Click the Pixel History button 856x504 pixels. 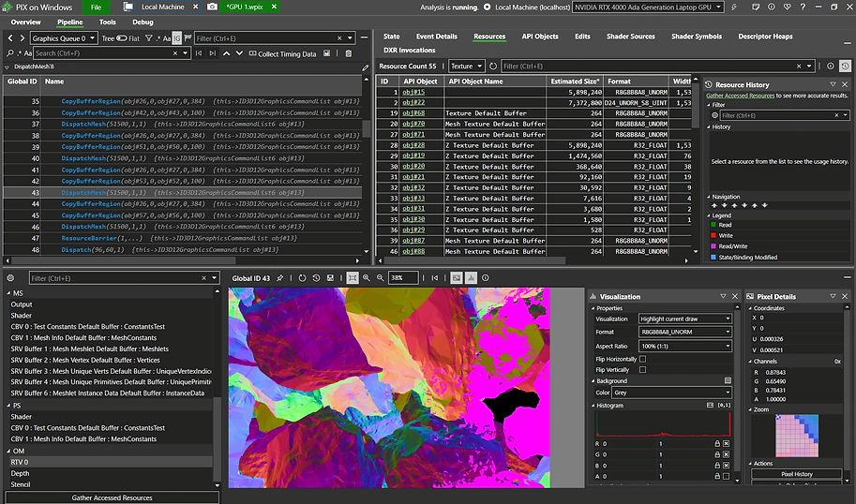[797, 474]
